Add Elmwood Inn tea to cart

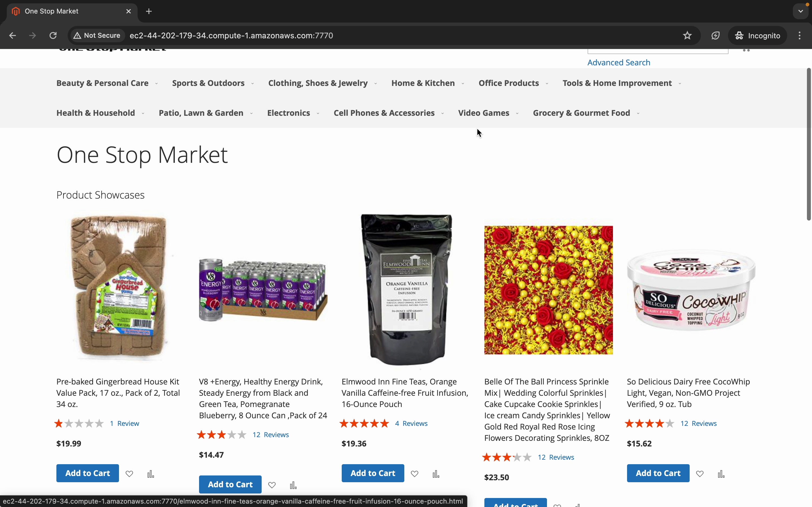(x=373, y=473)
